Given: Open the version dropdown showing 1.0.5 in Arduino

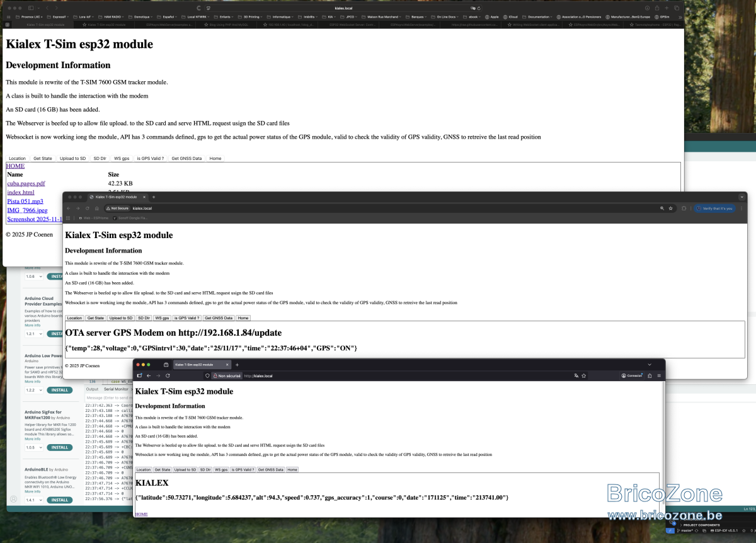Looking at the screenshot, I should point(34,447).
